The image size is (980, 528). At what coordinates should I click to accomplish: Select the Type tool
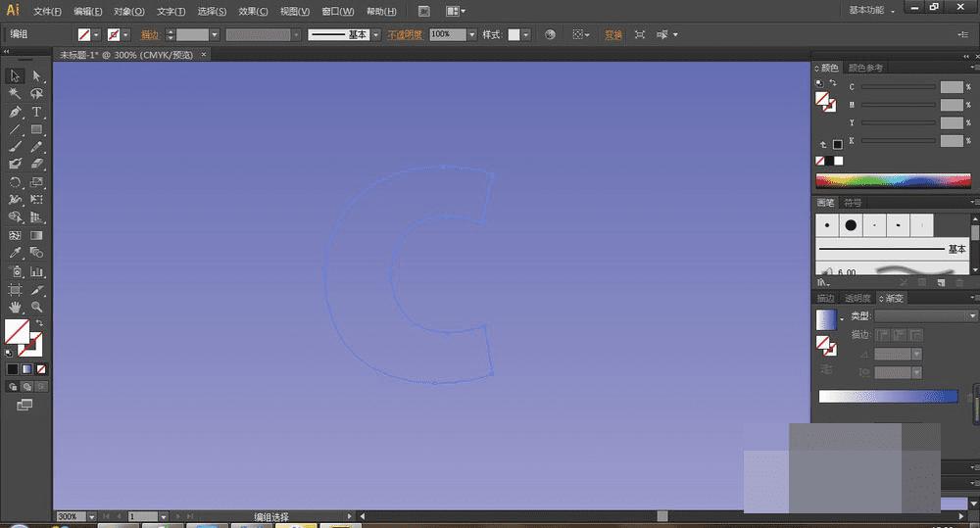[x=36, y=112]
